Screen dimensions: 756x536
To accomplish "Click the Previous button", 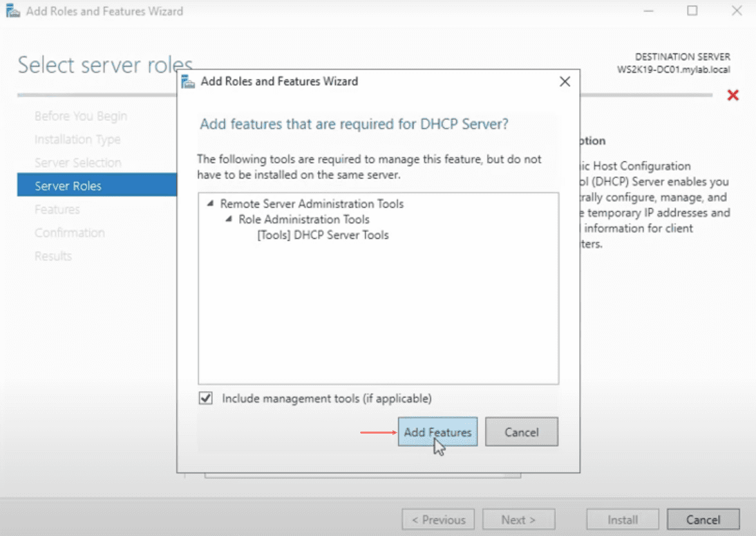I will tap(437, 519).
